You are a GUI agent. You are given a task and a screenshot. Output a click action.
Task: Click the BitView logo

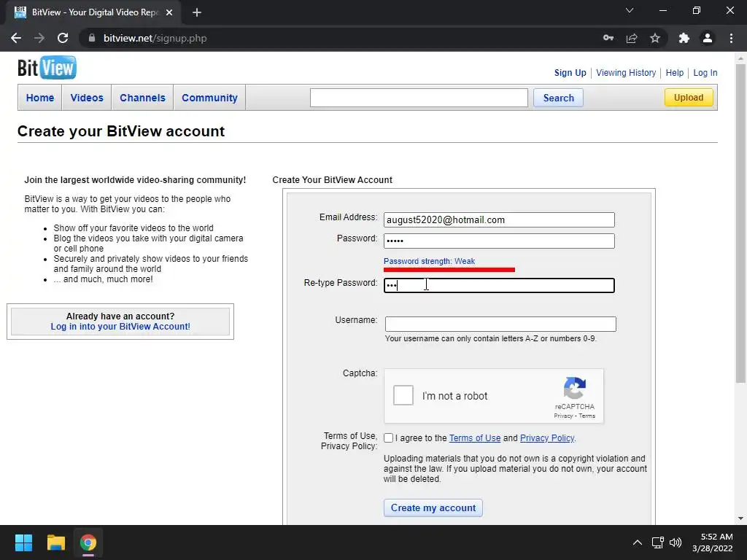point(47,68)
